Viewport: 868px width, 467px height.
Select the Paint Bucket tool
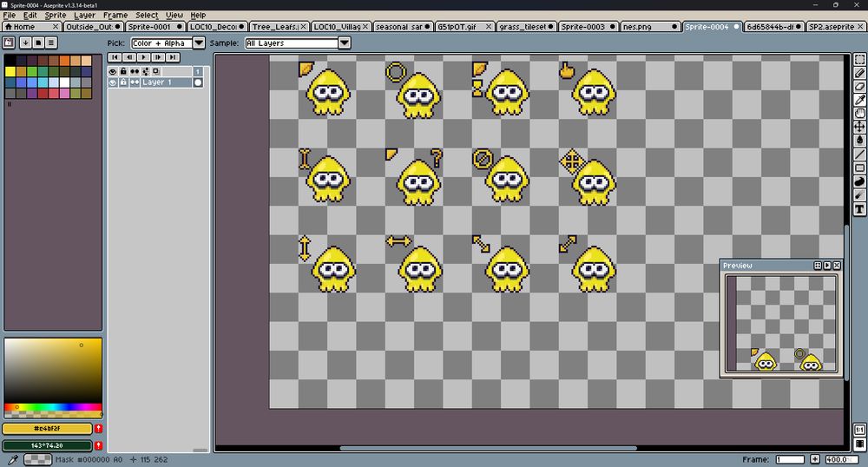tap(859, 141)
